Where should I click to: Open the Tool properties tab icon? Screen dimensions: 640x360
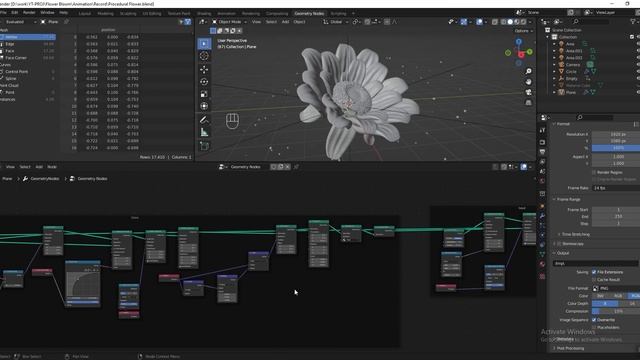542,130
